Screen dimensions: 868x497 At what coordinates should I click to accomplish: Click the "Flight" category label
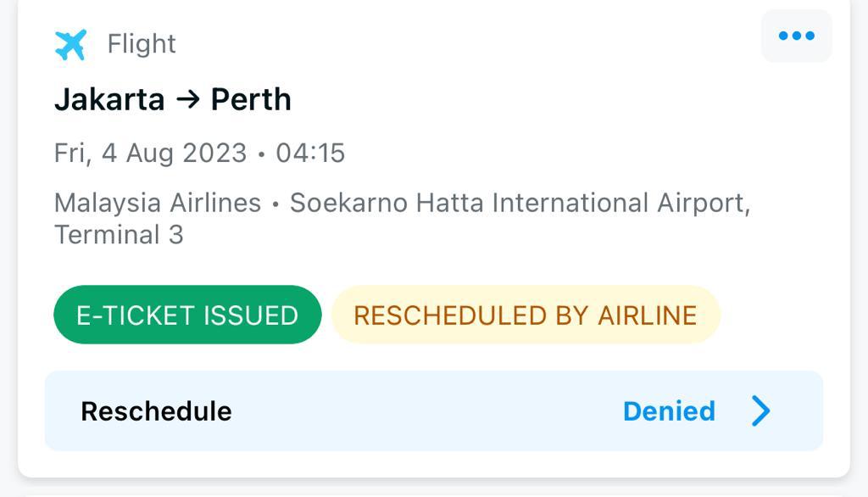pyautogui.click(x=142, y=44)
